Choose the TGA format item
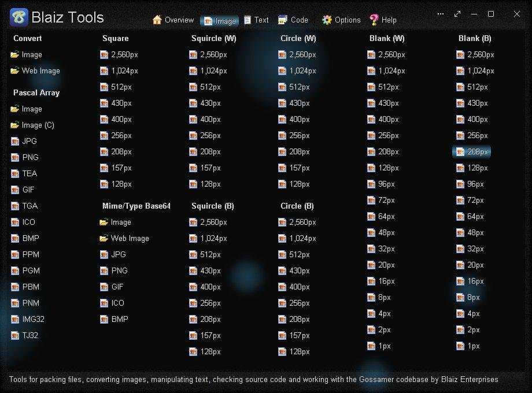 click(24, 206)
